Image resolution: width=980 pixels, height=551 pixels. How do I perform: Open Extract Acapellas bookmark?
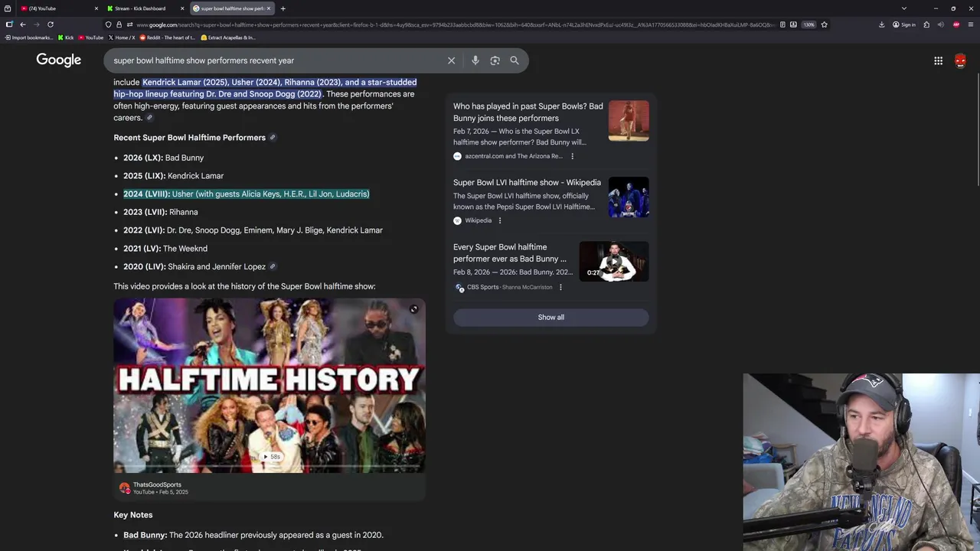point(228,37)
